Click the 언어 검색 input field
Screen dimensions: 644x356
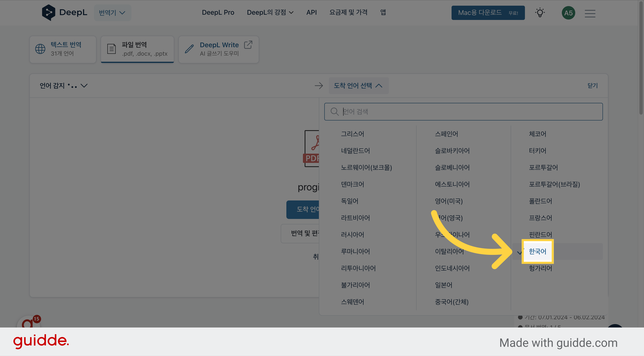click(463, 112)
